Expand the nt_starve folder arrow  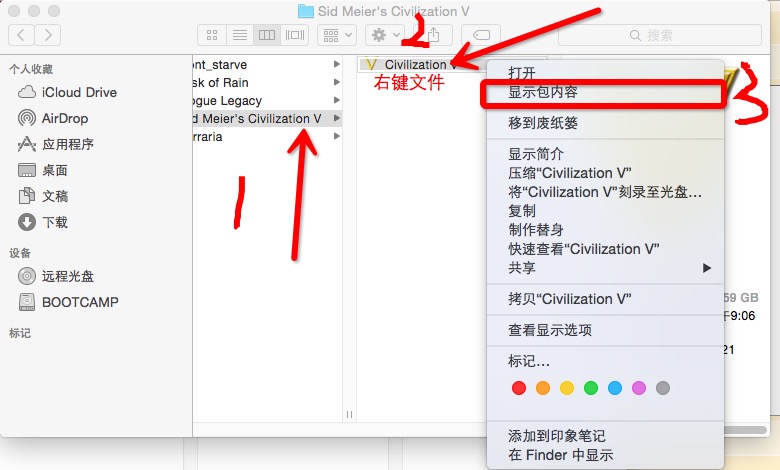point(337,64)
